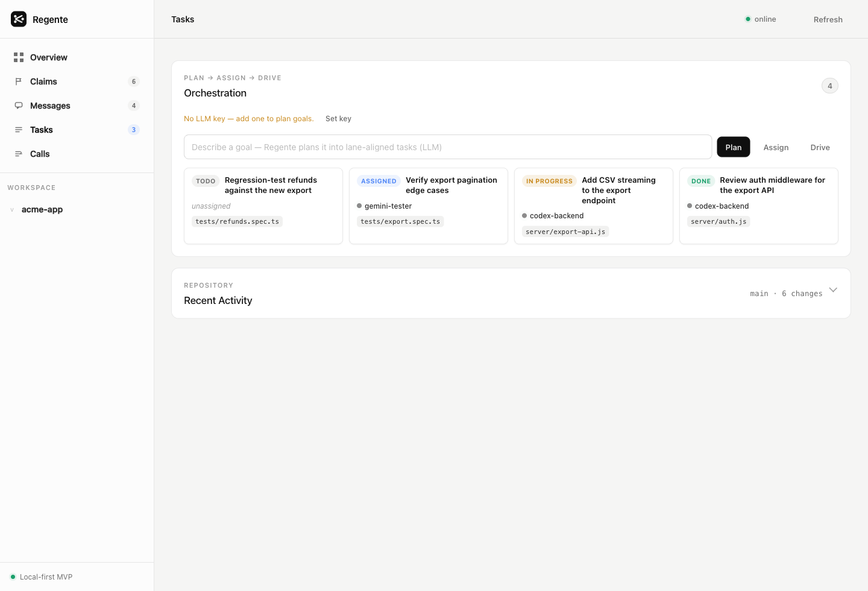Expand the Recent Activity chevron
Screen dimensions: 868x591
tap(833, 290)
